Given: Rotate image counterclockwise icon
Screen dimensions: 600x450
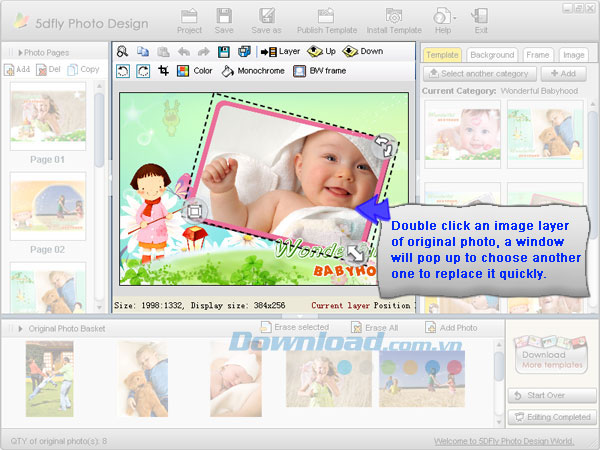Looking at the screenshot, I should (123, 71).
